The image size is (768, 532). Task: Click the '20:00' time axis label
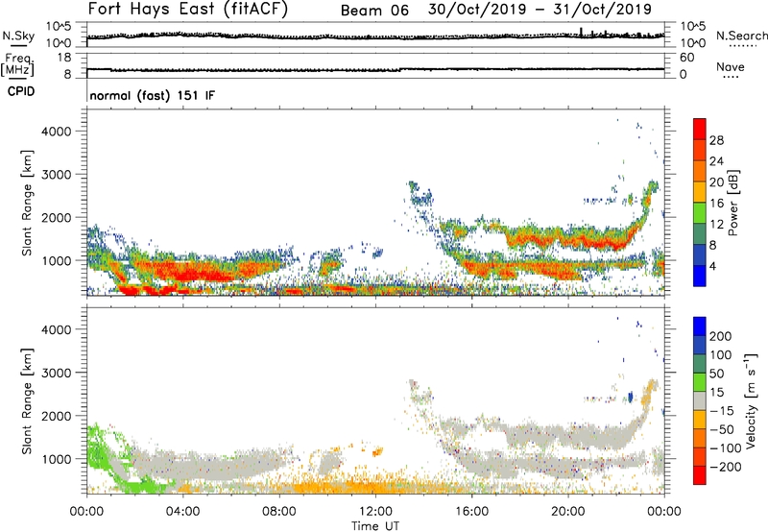(x=567, y=512)
